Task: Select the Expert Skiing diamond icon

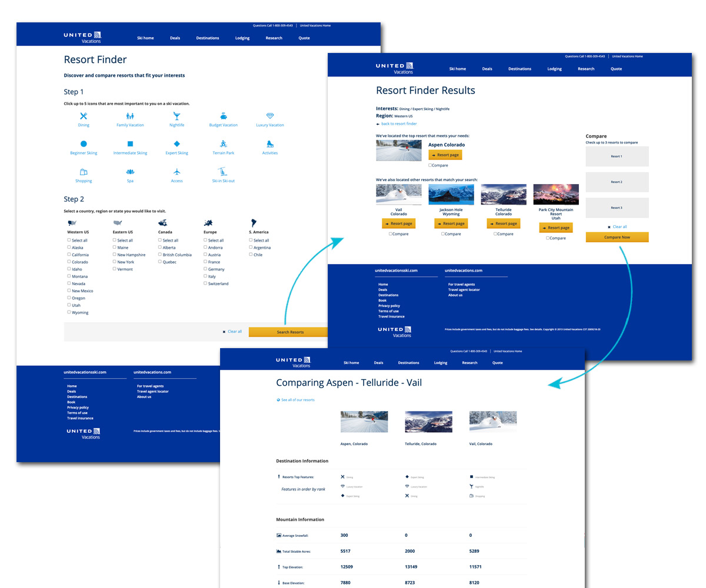Action: [x=176, y=143]
